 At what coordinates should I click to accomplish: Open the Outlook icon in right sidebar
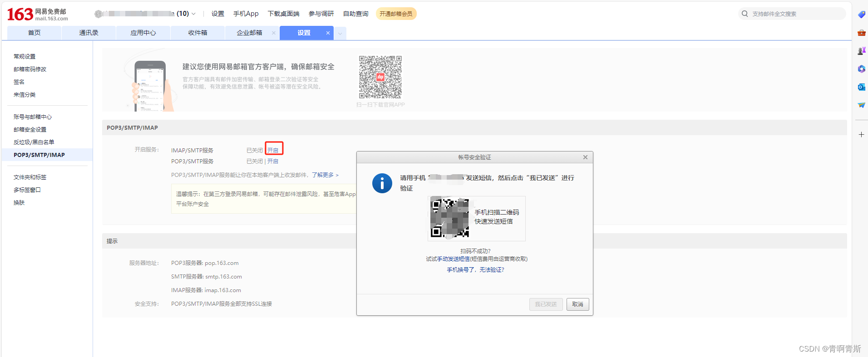[x=861, y=87]
